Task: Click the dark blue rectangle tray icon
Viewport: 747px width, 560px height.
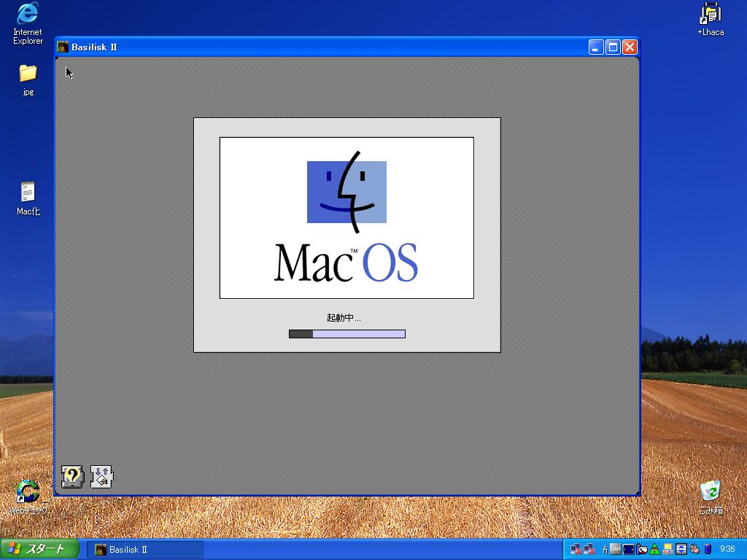Action: [x=628, y=550]
